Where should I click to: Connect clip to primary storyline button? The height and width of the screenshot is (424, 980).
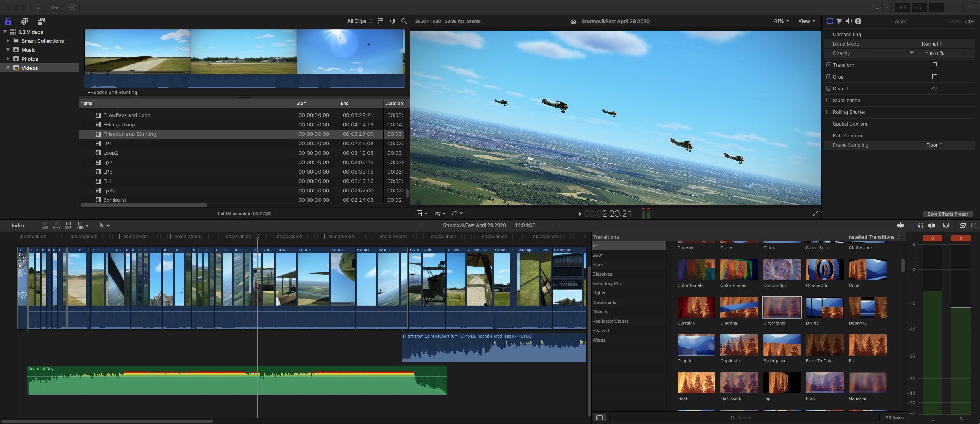[x=45, y=225]
